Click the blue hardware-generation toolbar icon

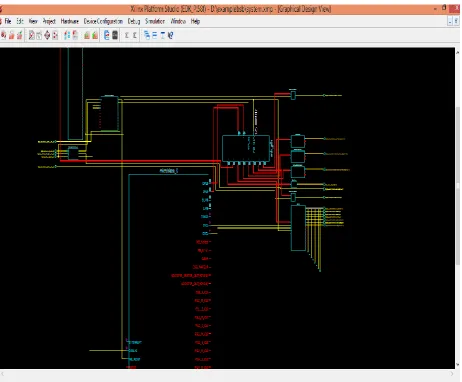click(67, 35)
